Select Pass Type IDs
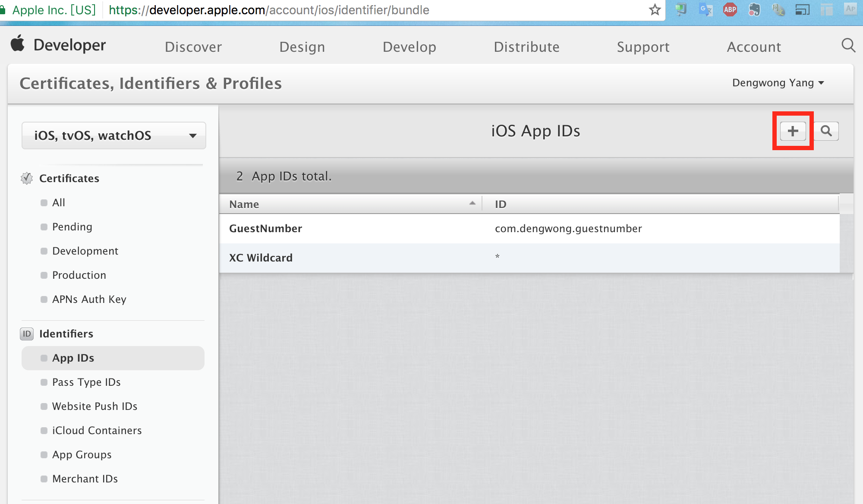 point(86,382)
